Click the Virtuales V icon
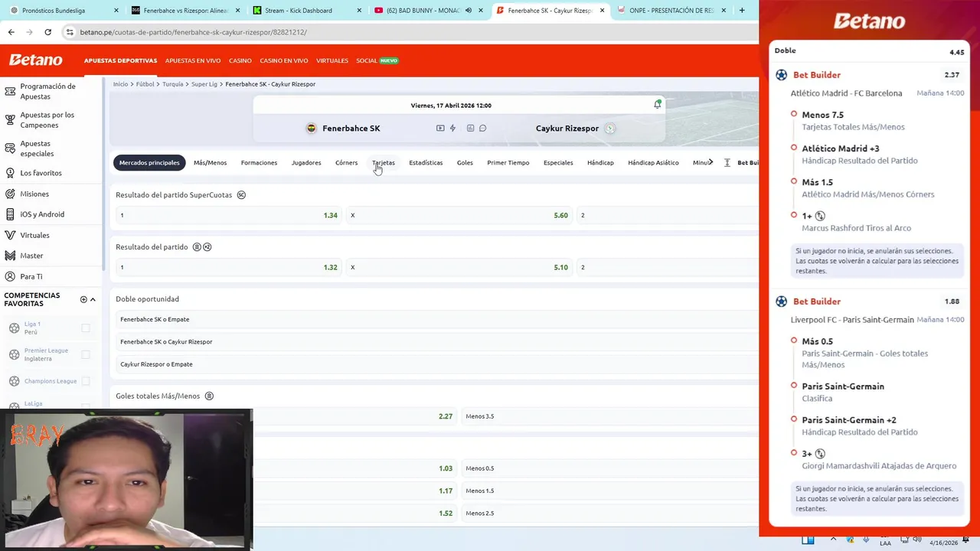 (10, 235)
